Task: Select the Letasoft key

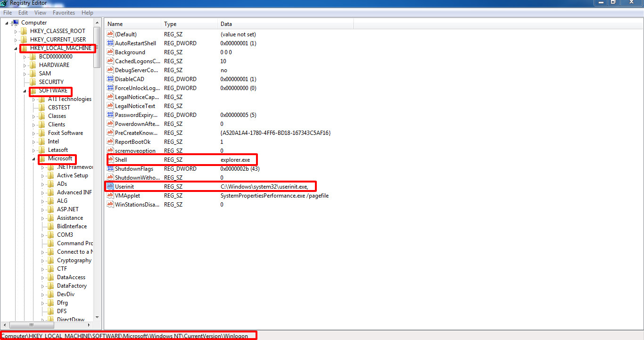Action: click(x=58, y=150)
